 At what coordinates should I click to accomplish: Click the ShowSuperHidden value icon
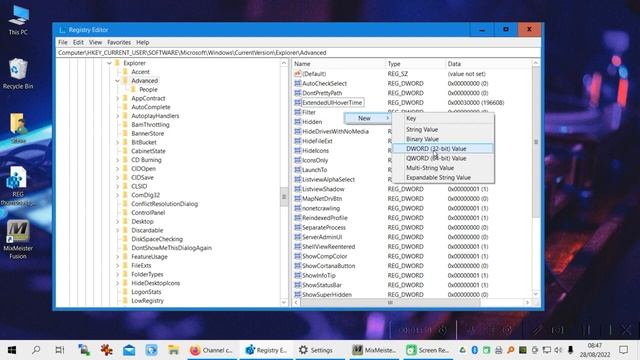click(x=298, y=294)
